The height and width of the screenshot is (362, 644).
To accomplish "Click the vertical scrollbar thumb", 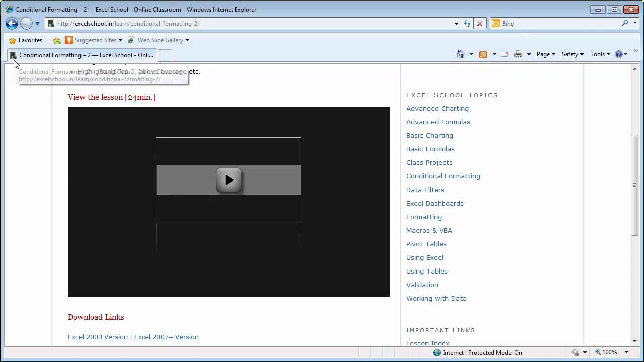I will [634, 185].
